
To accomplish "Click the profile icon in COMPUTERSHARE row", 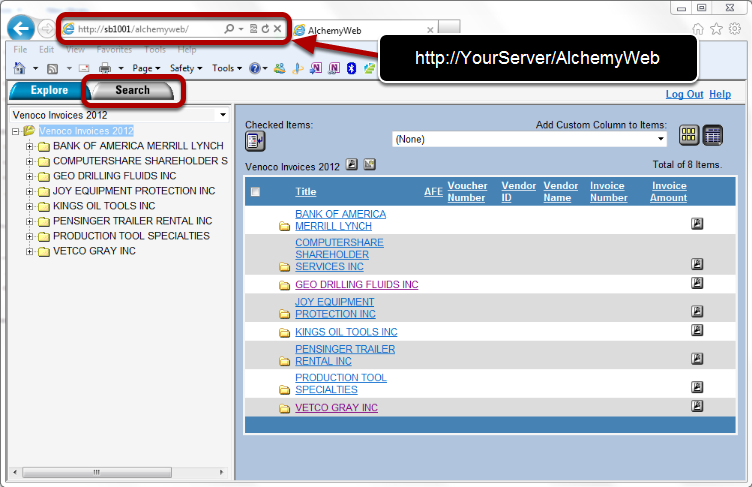I will point(697,264).
